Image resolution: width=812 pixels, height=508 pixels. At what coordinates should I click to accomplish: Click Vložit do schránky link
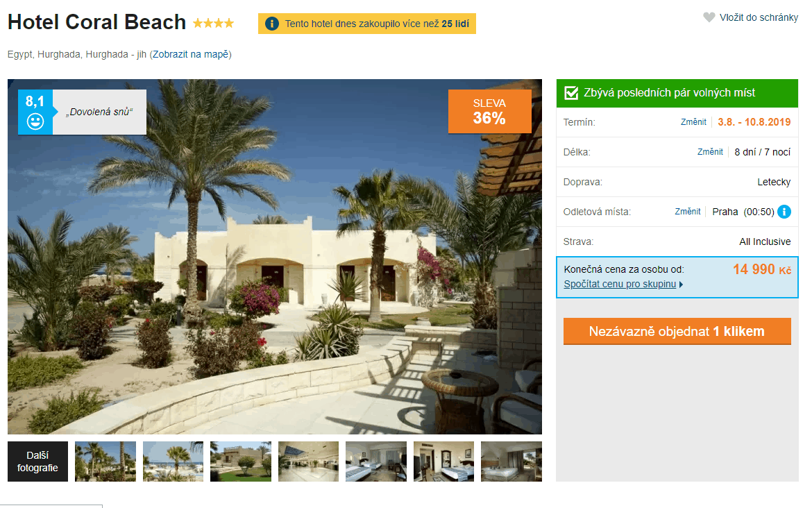759,17
